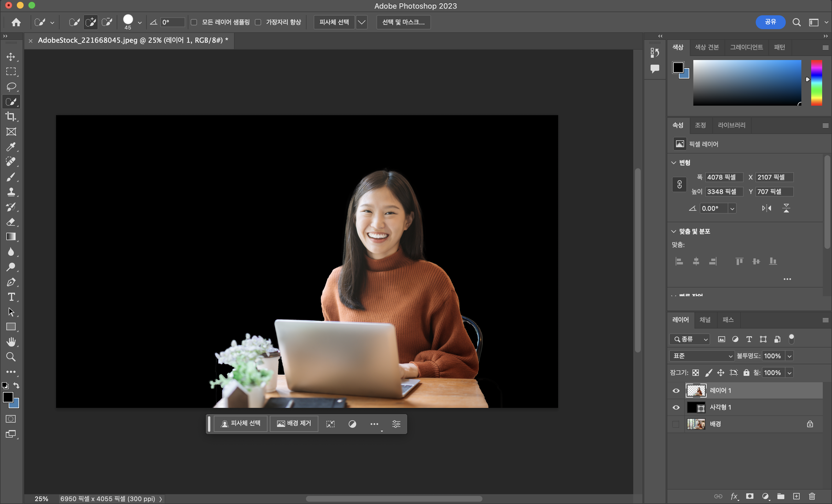Enable 가장자리 향상 checkbox
Viewport: 832px width, 504px height.
click(258, 22)
